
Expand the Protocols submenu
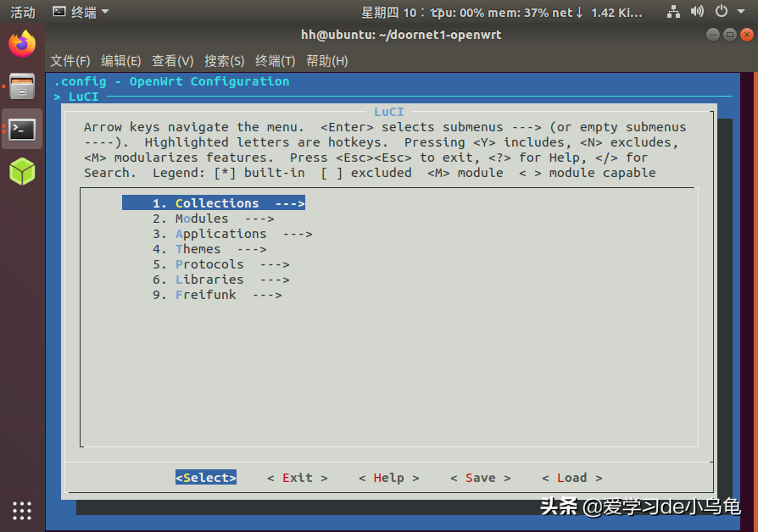(x=209, y=263)
